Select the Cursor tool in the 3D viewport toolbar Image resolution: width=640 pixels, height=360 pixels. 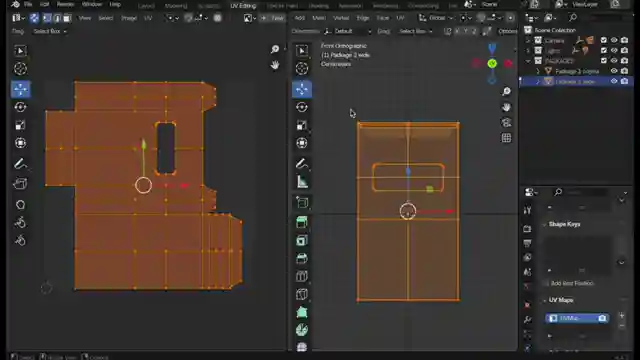302,69
